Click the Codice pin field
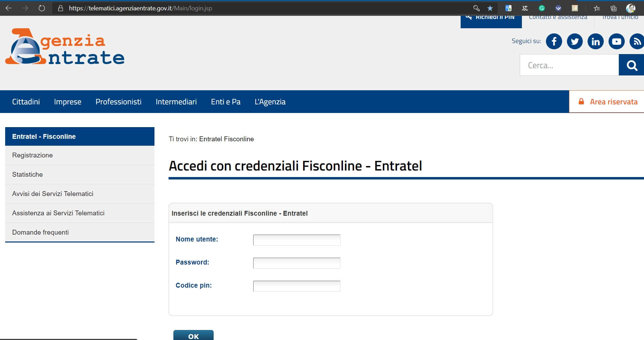Screen dimensions: 644x340 (x=297, y=286)
